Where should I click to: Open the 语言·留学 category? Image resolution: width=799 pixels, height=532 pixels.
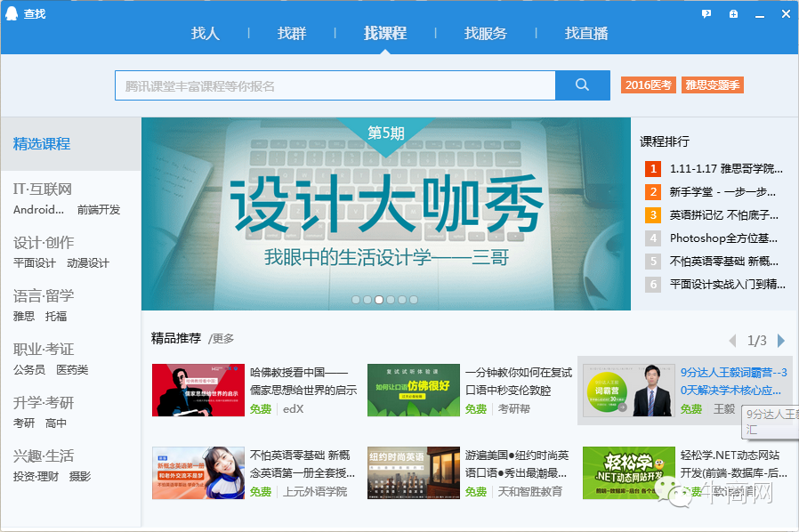44,296
